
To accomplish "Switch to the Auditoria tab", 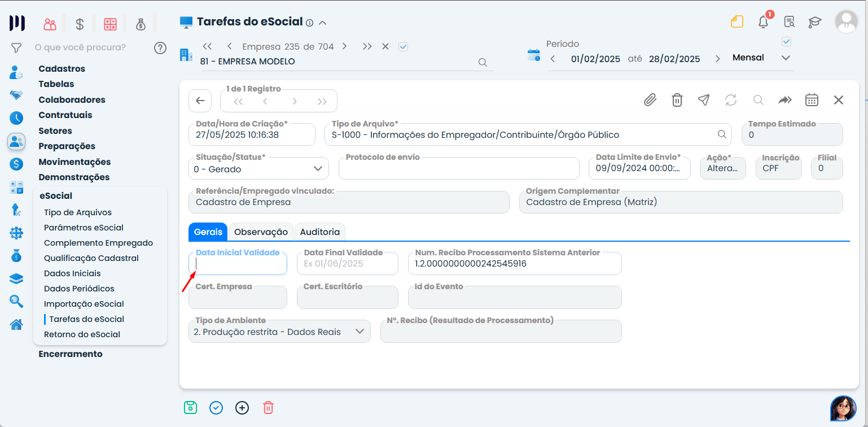I will coord(319,232).
